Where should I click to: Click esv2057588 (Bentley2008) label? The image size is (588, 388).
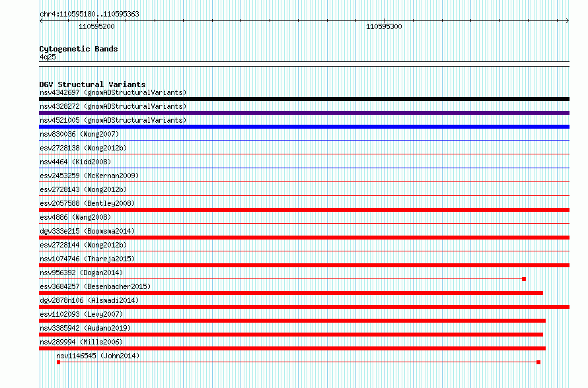click(87, 203)
